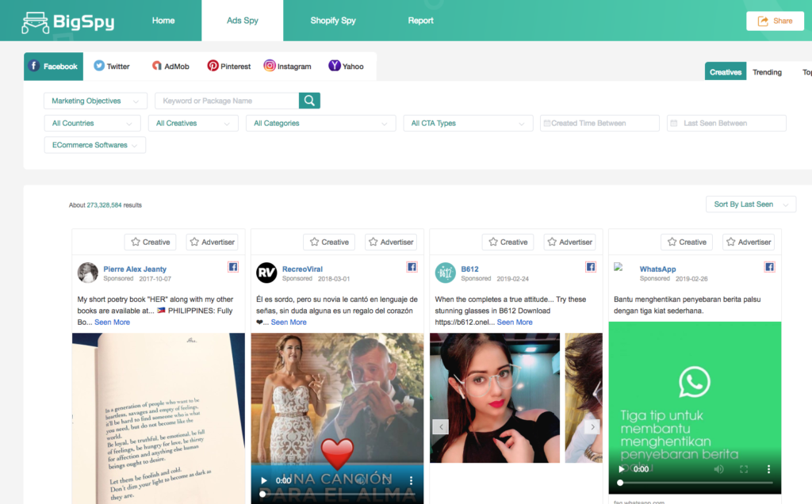The height and width of the screenshot is (504, 812).
Task: Click RecreoViral video progress slider
Action: coord(337,494)
